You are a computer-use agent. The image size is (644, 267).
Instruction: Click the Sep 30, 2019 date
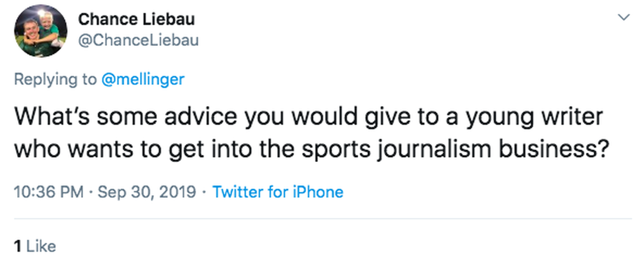coord(146,192)
